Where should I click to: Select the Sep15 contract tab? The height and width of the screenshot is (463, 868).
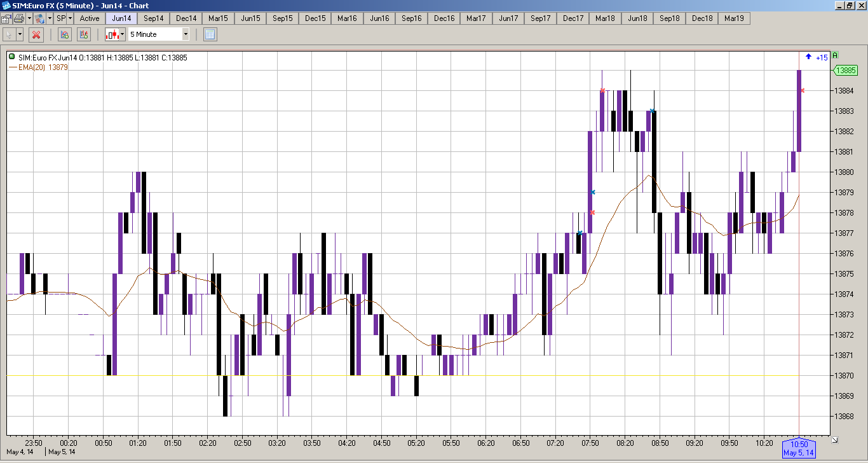tap(283, 18)
